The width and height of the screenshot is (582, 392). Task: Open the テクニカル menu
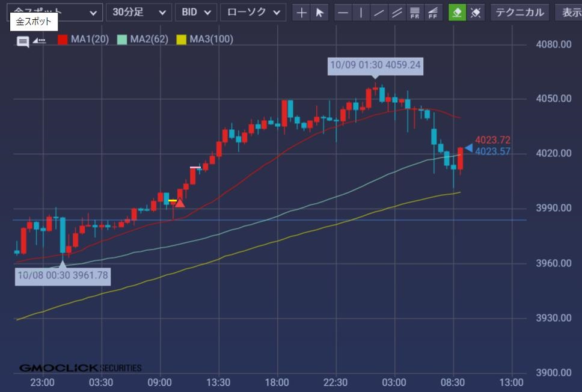[519, 13]
